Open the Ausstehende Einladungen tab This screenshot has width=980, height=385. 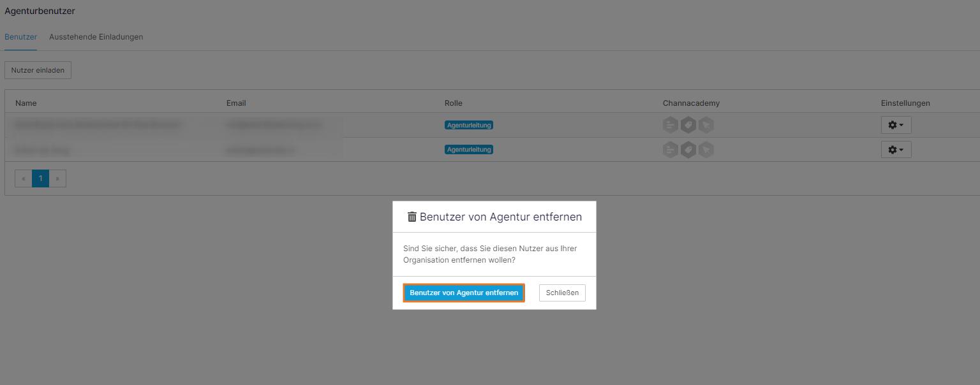pos(96,37)
